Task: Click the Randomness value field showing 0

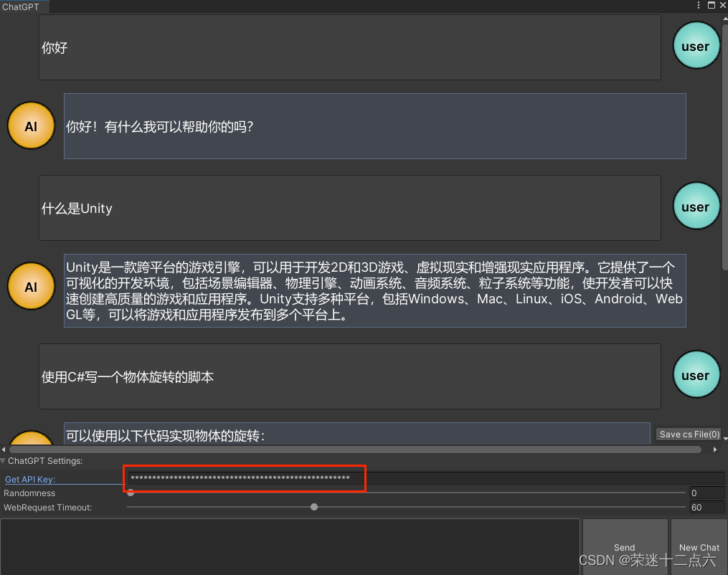Action: click(x=706, y=493)
